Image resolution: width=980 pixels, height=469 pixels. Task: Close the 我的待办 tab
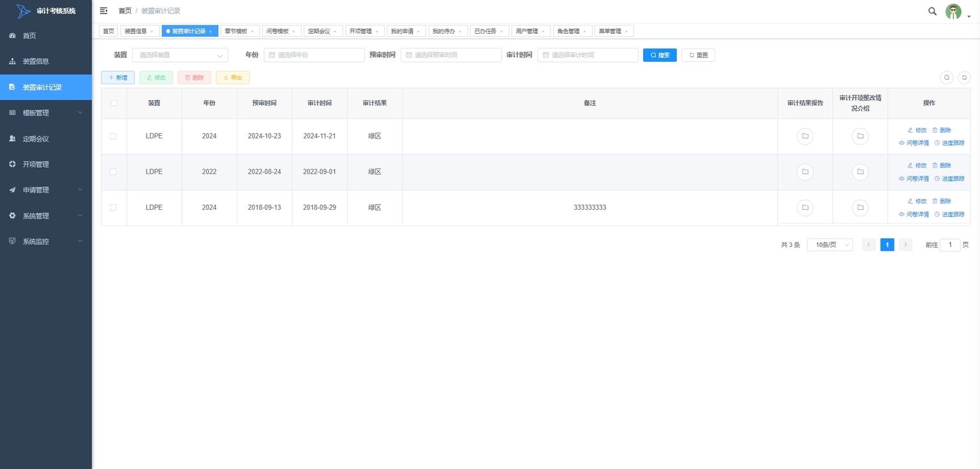point(459,31)
